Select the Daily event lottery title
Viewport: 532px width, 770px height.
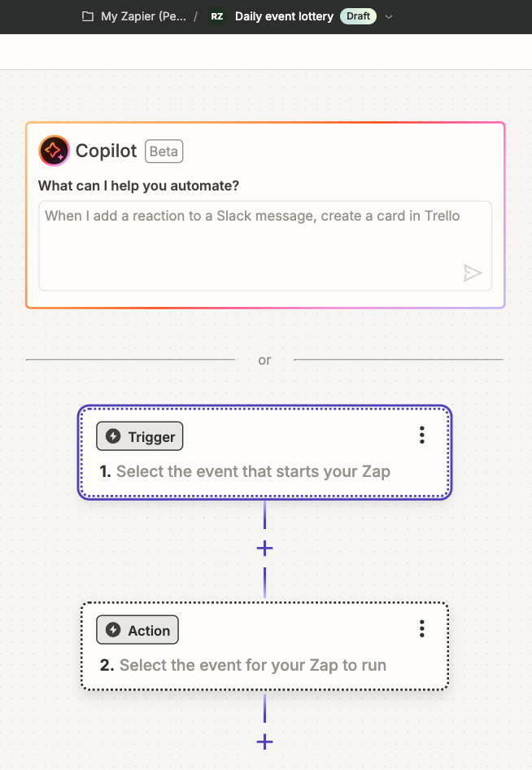coord(284,16)
